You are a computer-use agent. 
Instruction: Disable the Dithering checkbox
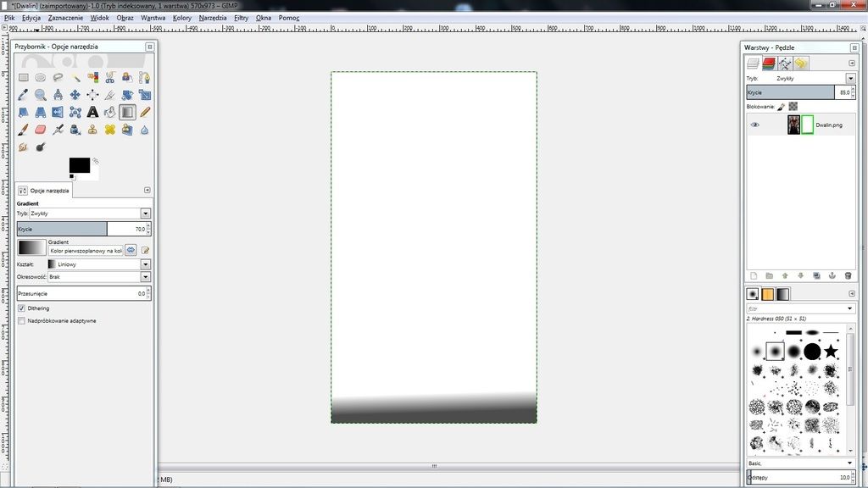[21, 308]
